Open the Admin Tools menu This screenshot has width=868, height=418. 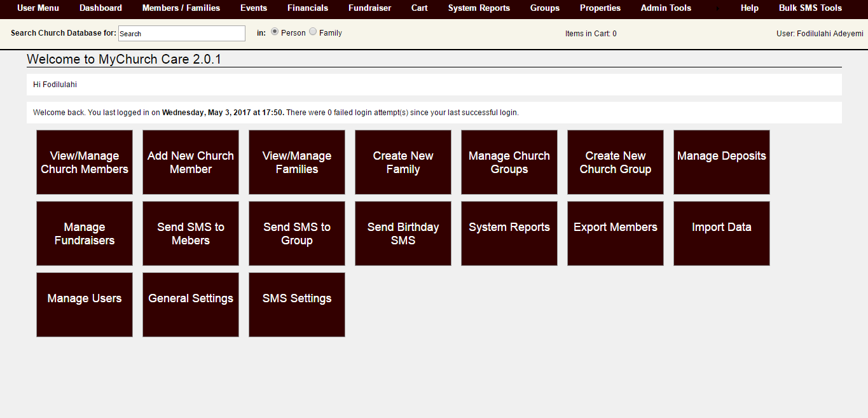(666, 8)
